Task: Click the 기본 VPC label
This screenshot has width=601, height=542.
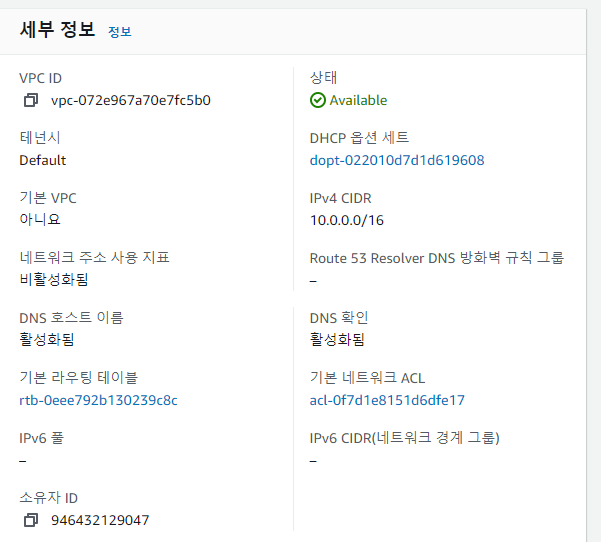Action: [x=48, y=198]
